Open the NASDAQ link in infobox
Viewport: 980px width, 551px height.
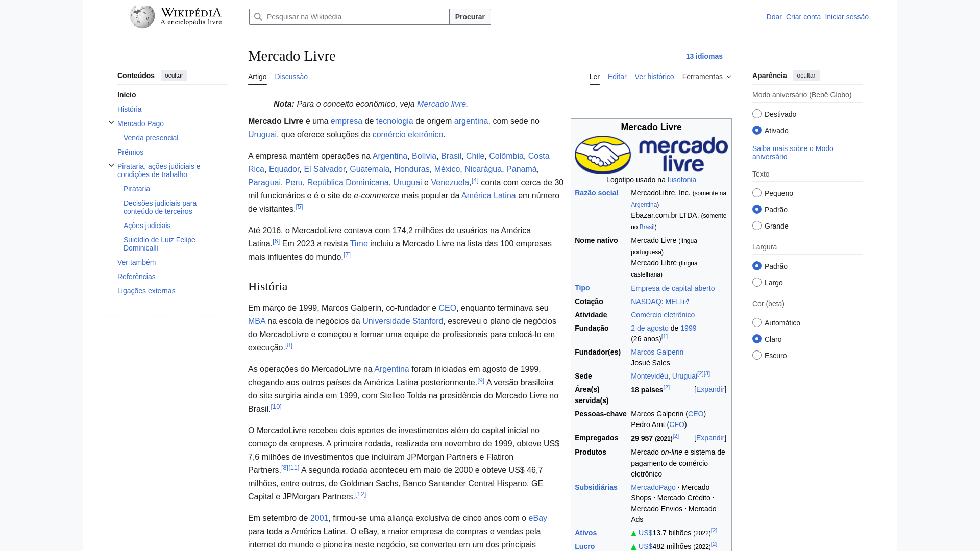[x=646, y=302]
